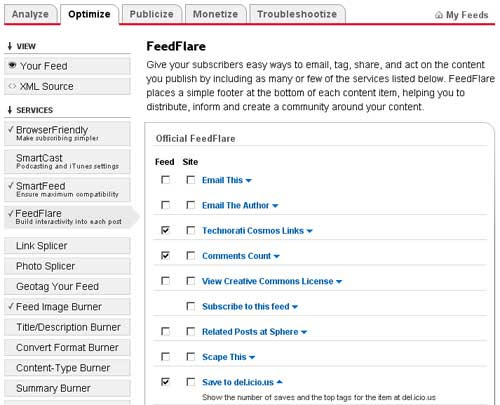Enable Feed checkbox for Email This

click(x=165, y=180)
